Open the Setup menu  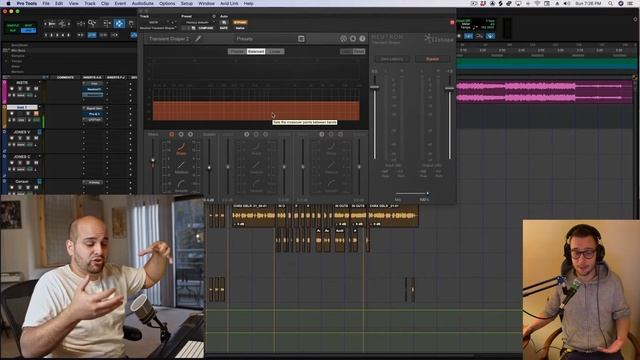187,3
